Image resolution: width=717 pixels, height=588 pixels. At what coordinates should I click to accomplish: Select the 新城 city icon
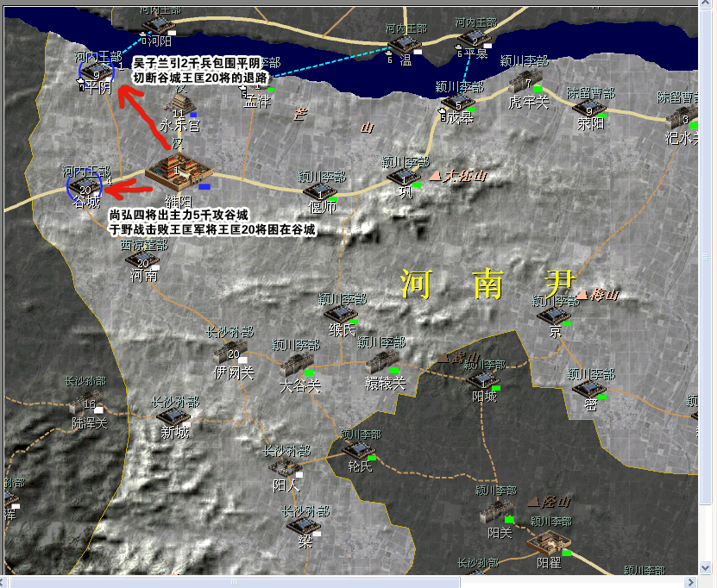[173, 416]
